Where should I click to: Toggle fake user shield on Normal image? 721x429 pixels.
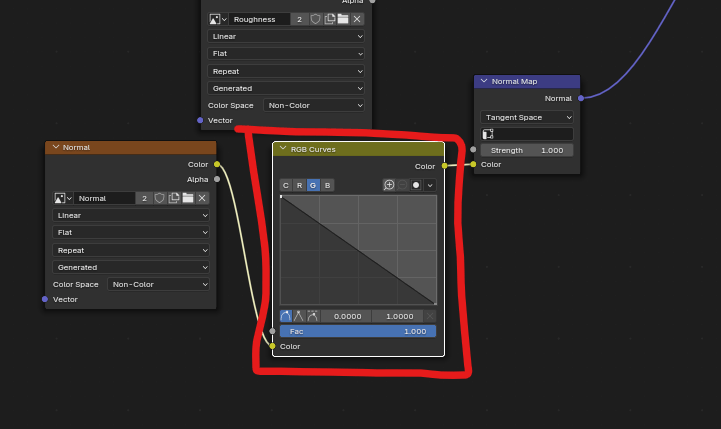tap(160, 198)
